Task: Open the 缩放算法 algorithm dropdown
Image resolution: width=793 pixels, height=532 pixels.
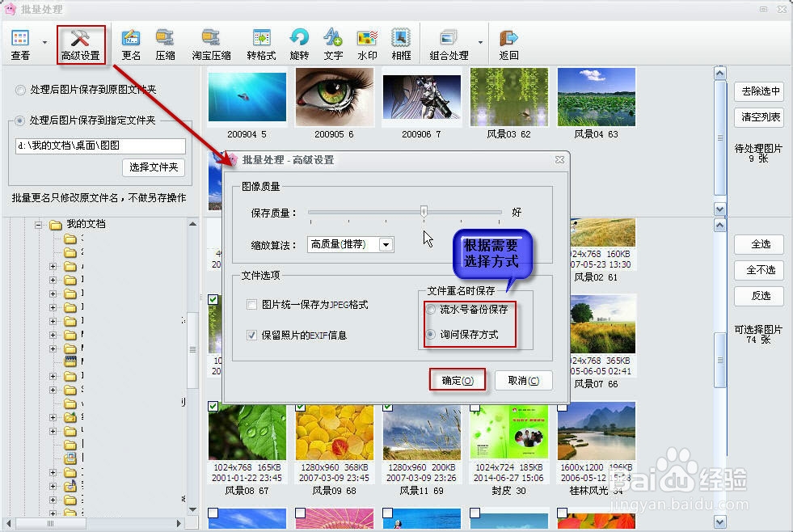Action: (385, 244)
